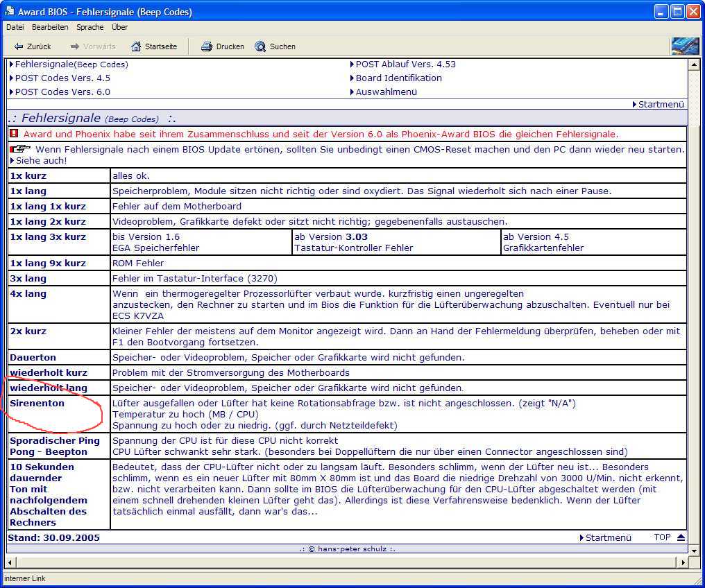Maximize the Award BIOS window
Image resolution: width=705 pixels, height=588 pixels.
click(677, 11)
